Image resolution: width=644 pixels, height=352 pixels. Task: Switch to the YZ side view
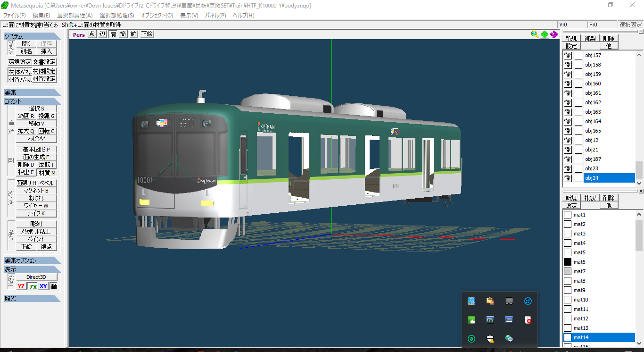[21, 286]
